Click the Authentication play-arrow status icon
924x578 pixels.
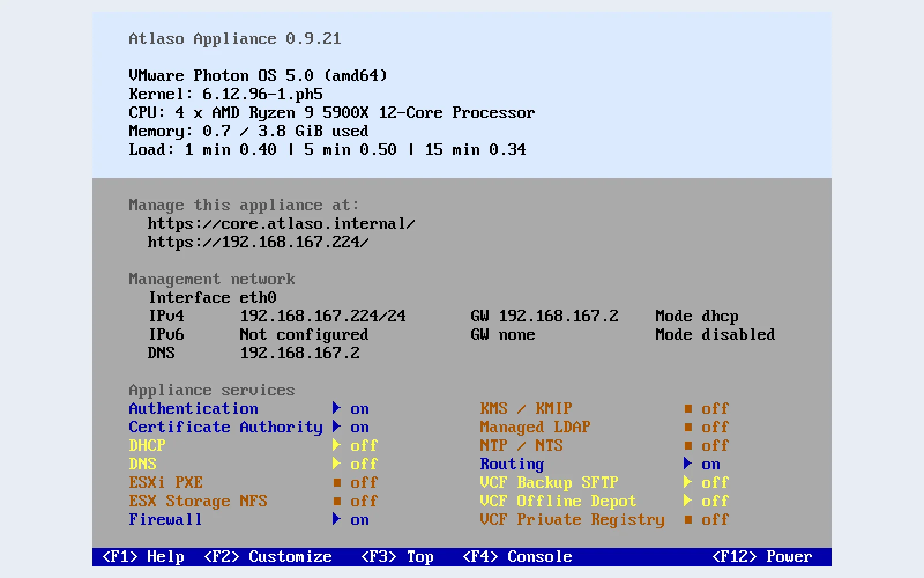pyautogui.click(x=337, y=408)
